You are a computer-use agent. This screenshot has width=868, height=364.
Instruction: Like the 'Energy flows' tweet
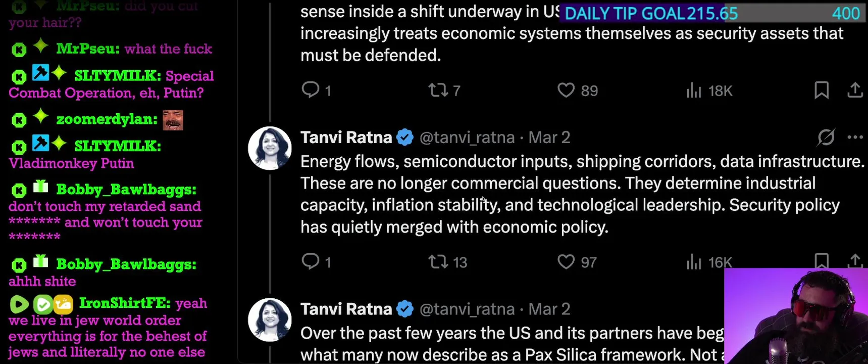point(566,262)
